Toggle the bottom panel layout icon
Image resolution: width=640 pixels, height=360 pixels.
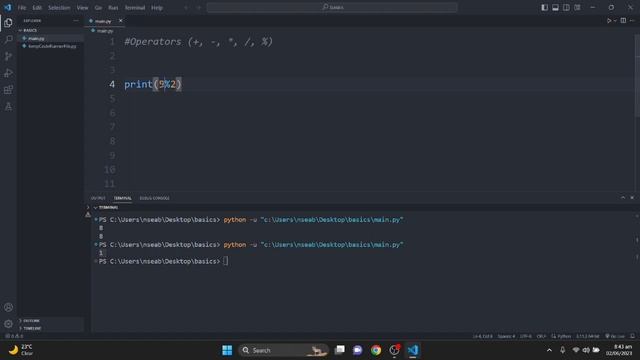(556, 7)
